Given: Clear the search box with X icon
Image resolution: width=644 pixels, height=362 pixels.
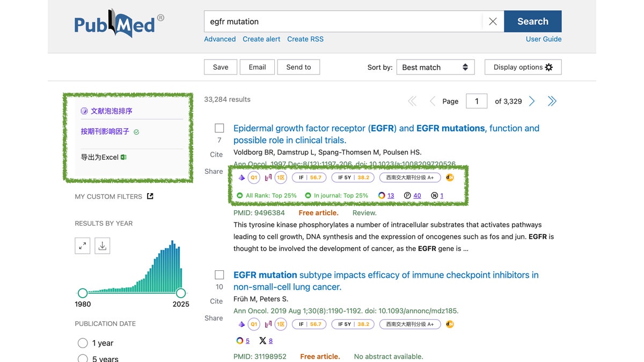Looking at the screenshot, I should coord(493,21).
